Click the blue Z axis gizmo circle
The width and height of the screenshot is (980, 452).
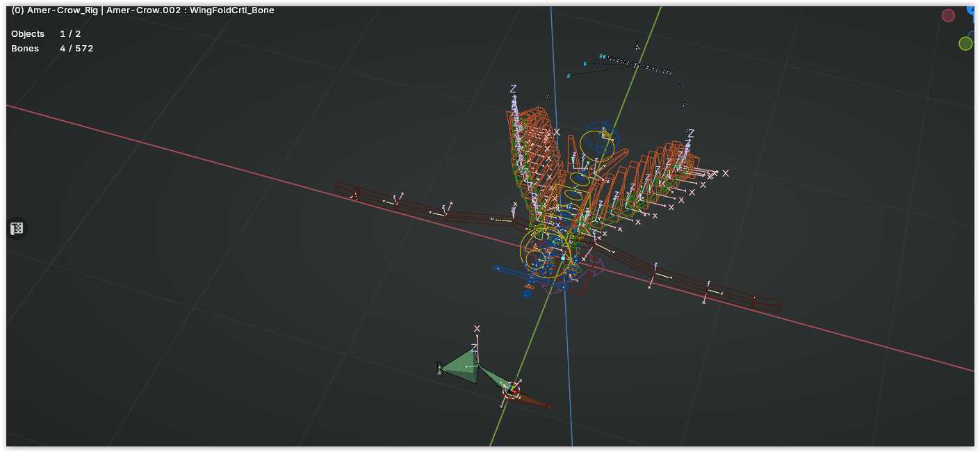click(972, 9)
